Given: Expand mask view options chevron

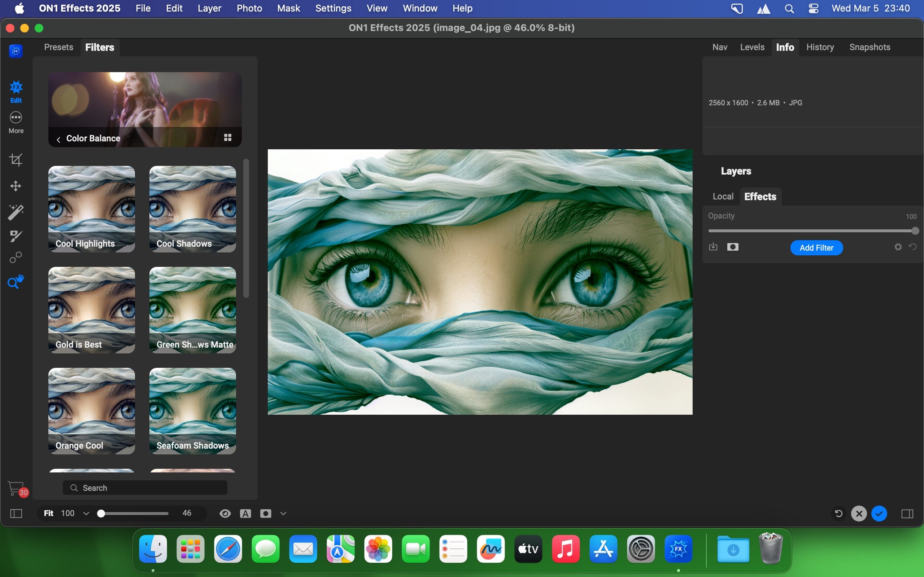Looking at the screenshot, I should (283, 513).
